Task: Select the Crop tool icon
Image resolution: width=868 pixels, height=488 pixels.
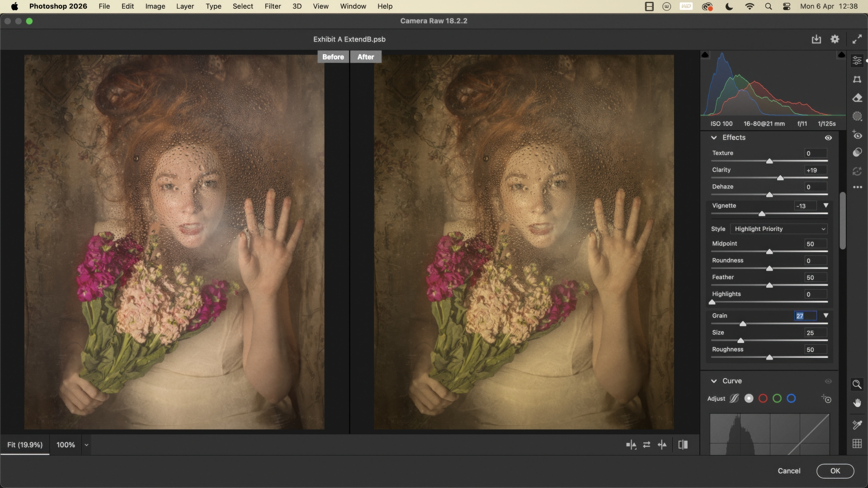Action: point(857,79)
